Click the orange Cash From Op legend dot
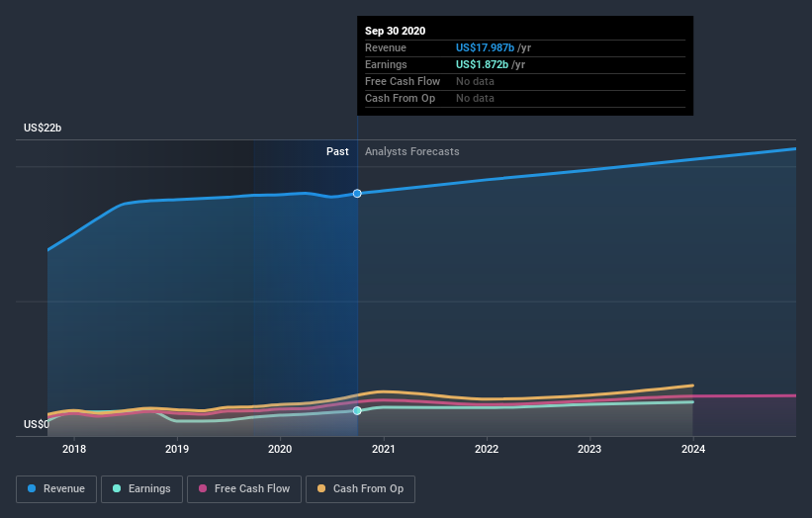 321,488
